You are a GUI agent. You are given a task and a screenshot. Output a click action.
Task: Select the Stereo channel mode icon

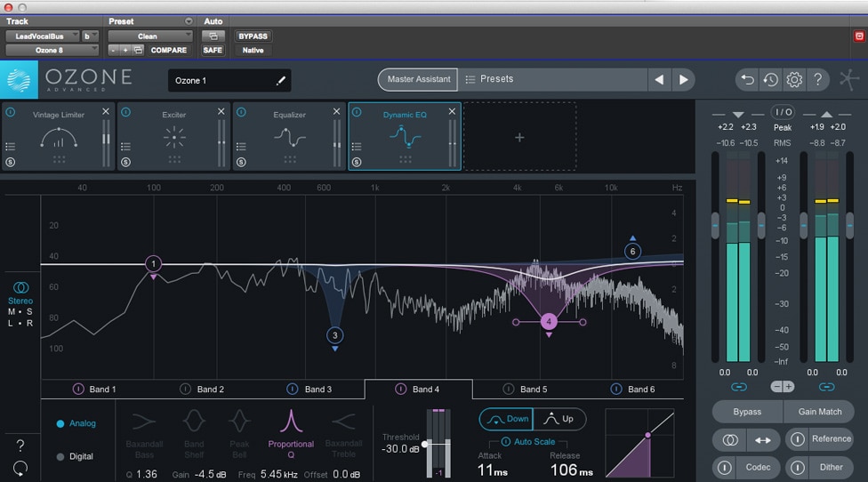21,287
